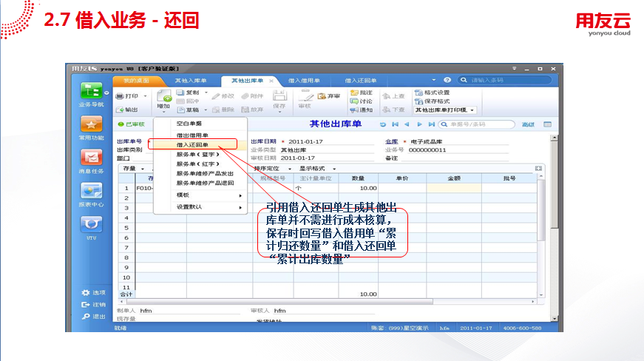Click the 选项 gear in the sidebar

click(x=86, y=293)
